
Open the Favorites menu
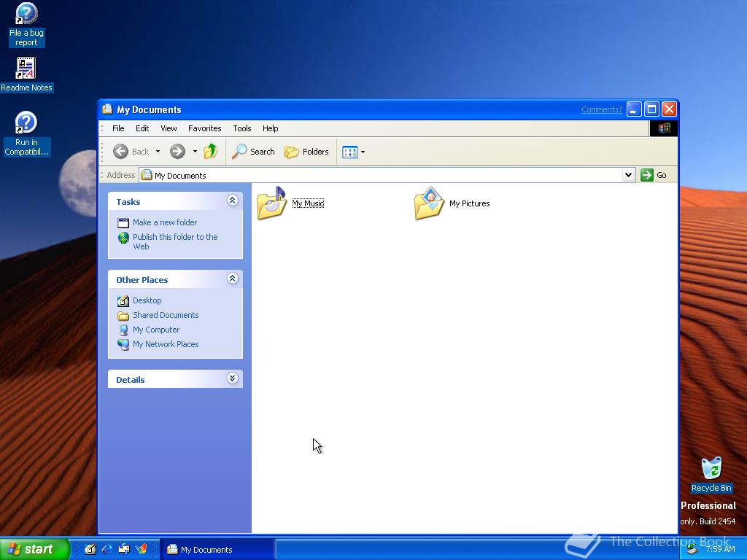point(204,128)
